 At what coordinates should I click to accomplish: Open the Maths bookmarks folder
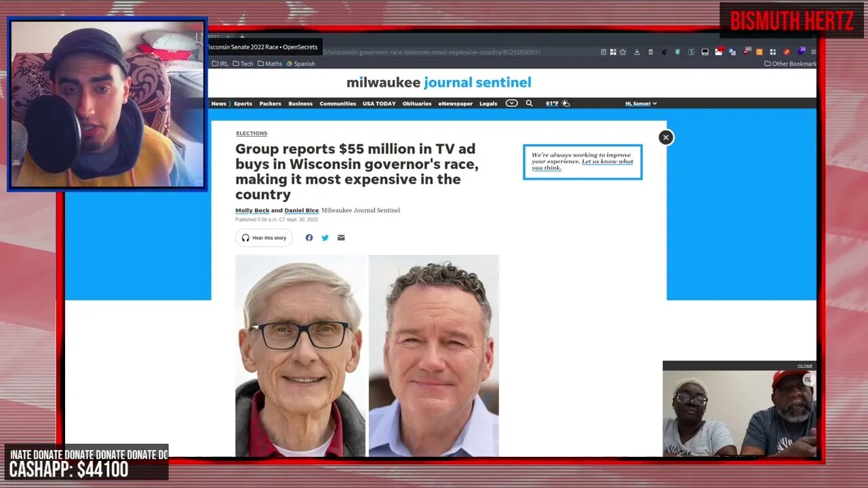tap(270, 64)
